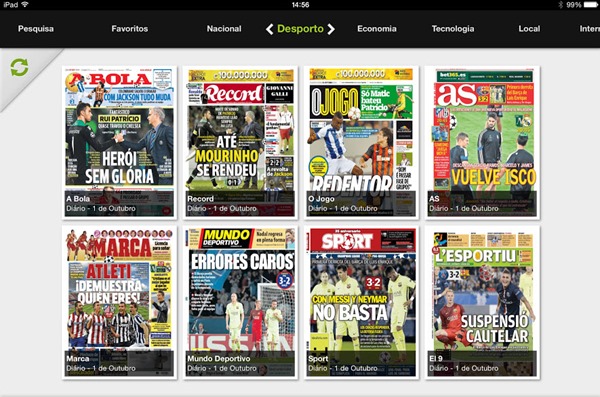
Task: Tap the green refresh arrows icon
Action: [x=20, y=67]
